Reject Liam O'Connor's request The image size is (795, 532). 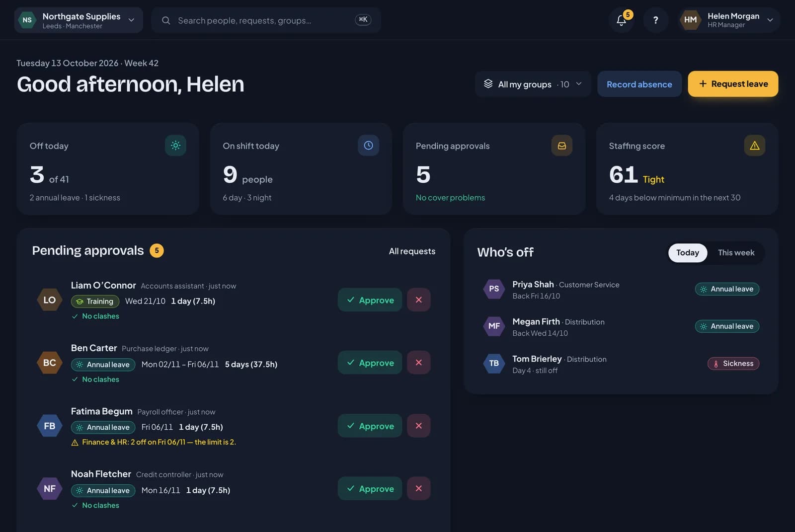tap(418, 300)
